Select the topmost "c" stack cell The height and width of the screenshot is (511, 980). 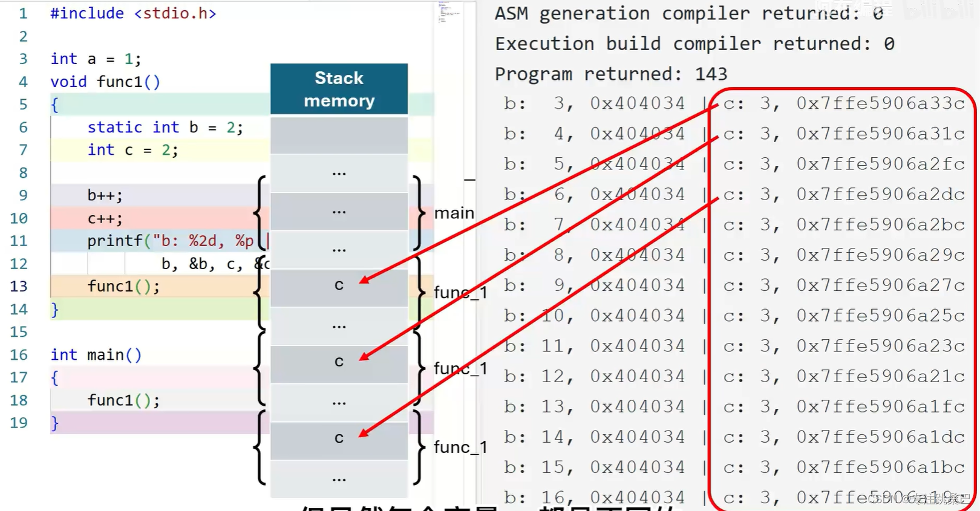[339, 285]
